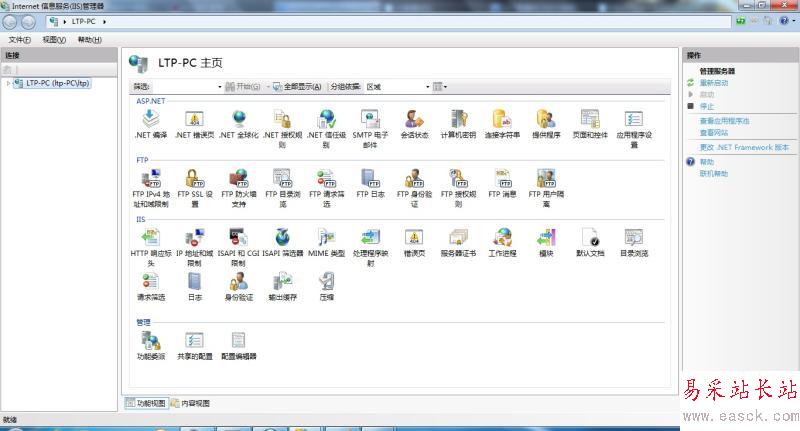
Task: Switch to the 内容视图 tab
Action: tap(190, 403)
